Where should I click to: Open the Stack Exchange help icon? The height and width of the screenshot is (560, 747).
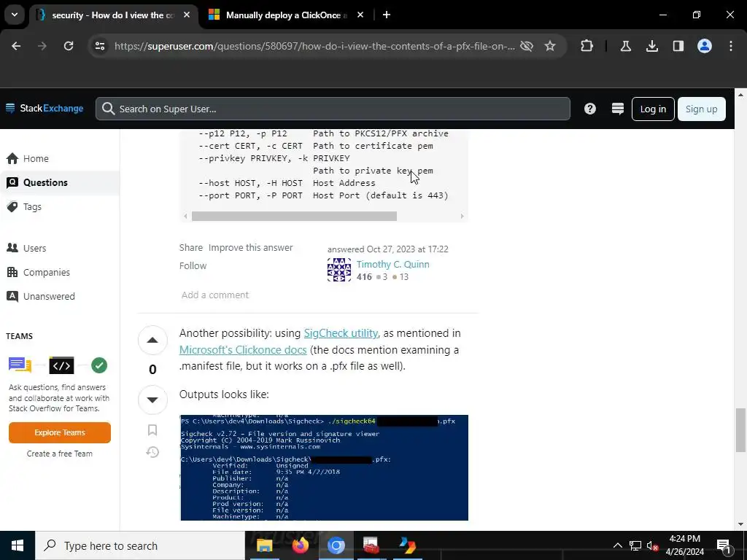(589, 109)
